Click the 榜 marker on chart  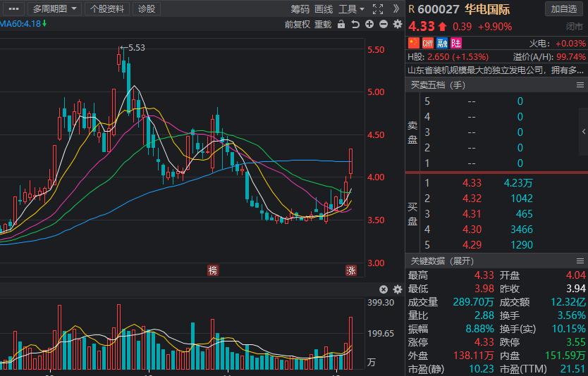click(x=213, y=270)
